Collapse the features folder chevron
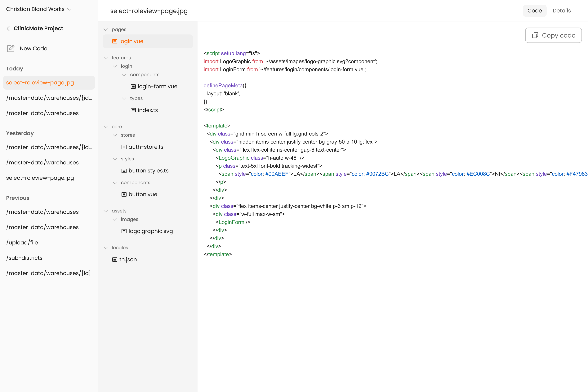 106,58
